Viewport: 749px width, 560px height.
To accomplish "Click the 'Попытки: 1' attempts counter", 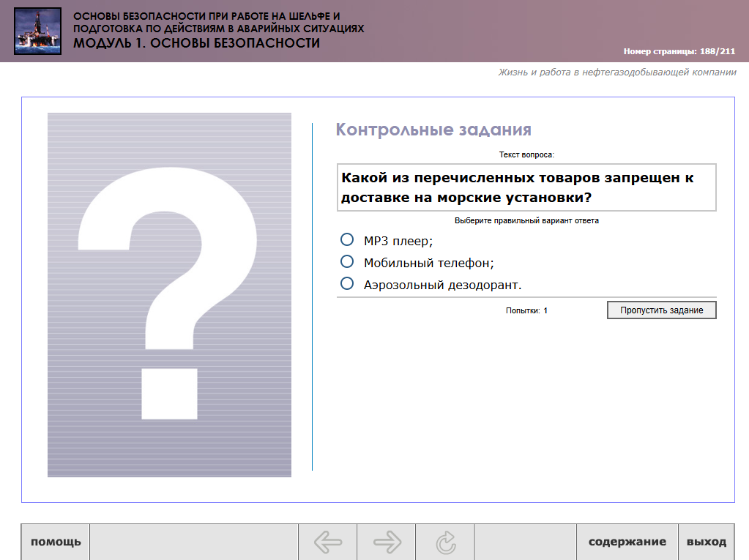I will click(x=526, y=310).
